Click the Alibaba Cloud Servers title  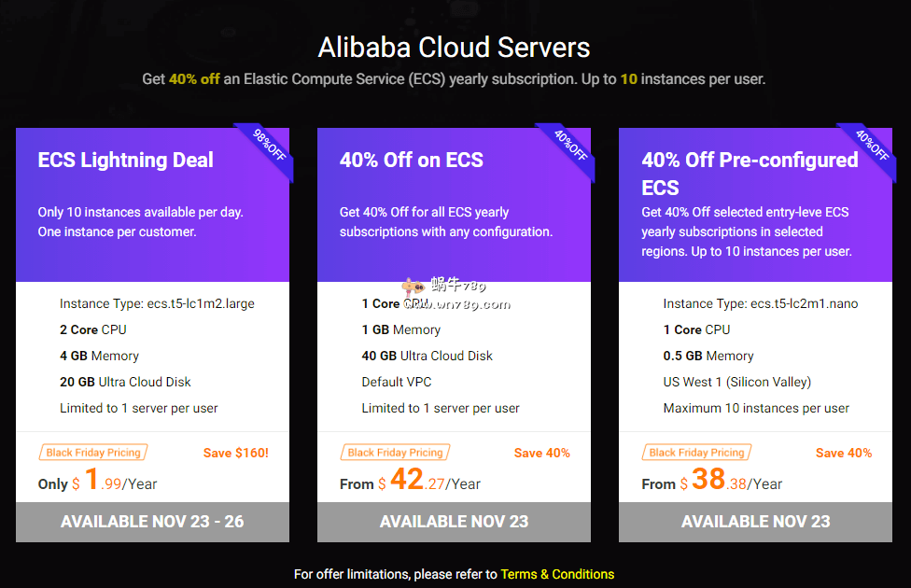pos(455,47)
